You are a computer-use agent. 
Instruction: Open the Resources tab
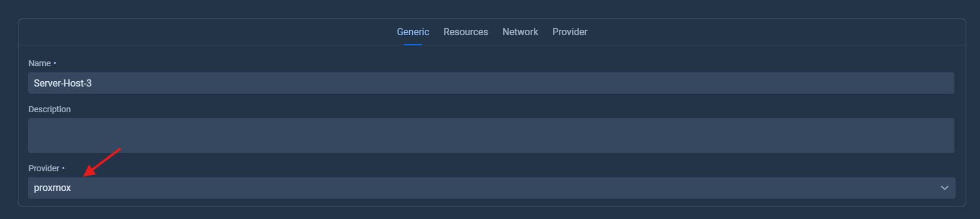coord(465,32)
